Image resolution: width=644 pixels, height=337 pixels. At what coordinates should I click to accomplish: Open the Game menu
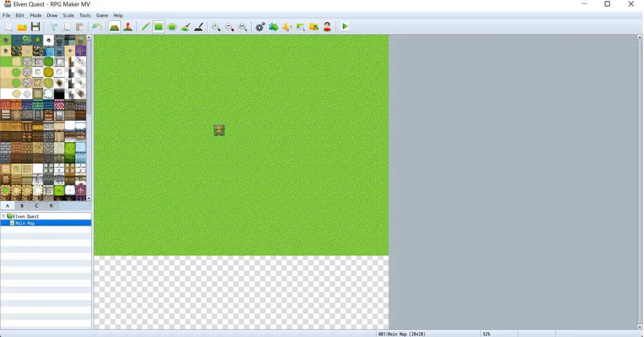102,16
